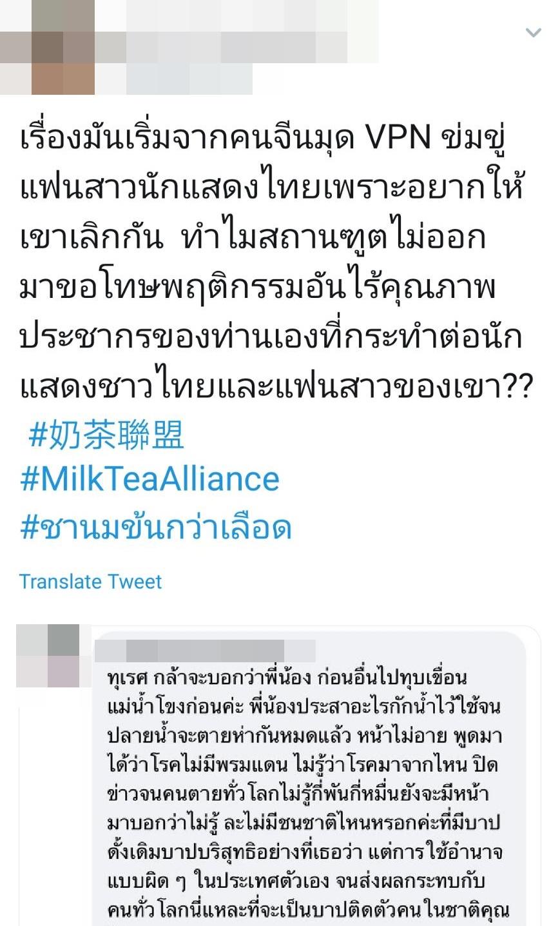Click the tweet line starting with ประชากรของท่านเอง
Image resolution: width=560 pixels, height=926 pixels.
[x=271, y=337]
